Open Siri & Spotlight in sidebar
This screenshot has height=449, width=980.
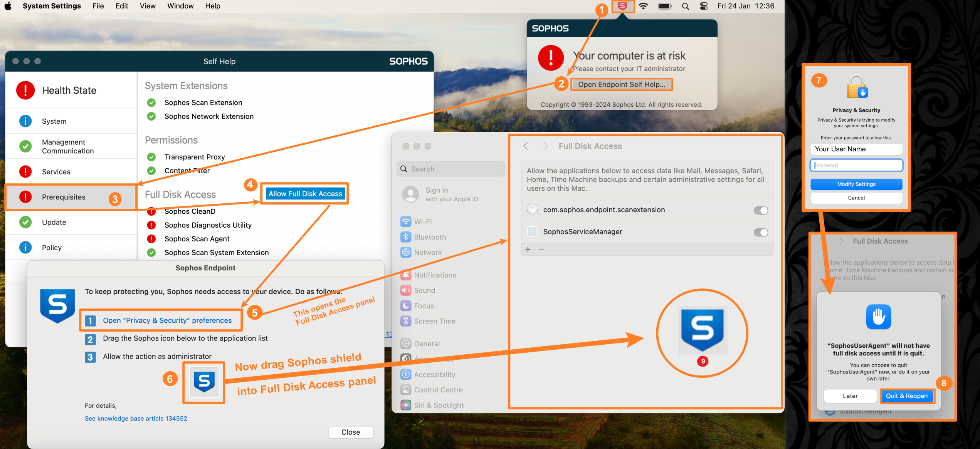point(432,405)
